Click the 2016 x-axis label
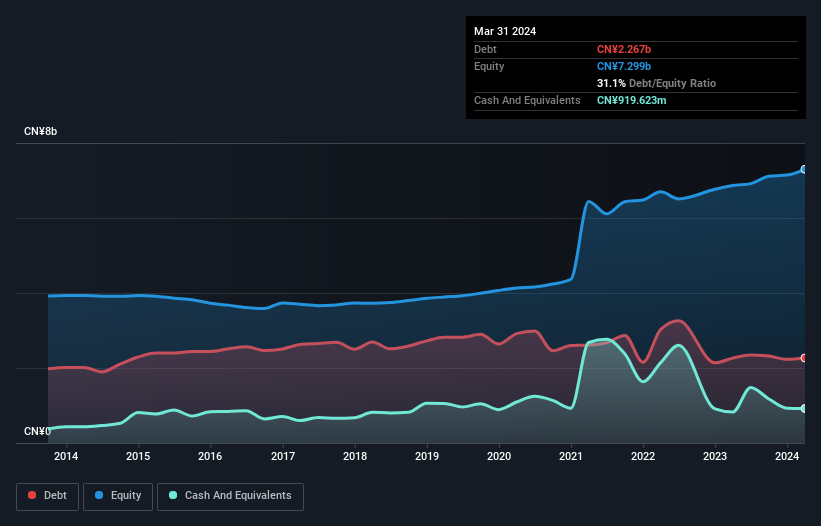Viewport: 821px width, 526px height. (210, 456)
